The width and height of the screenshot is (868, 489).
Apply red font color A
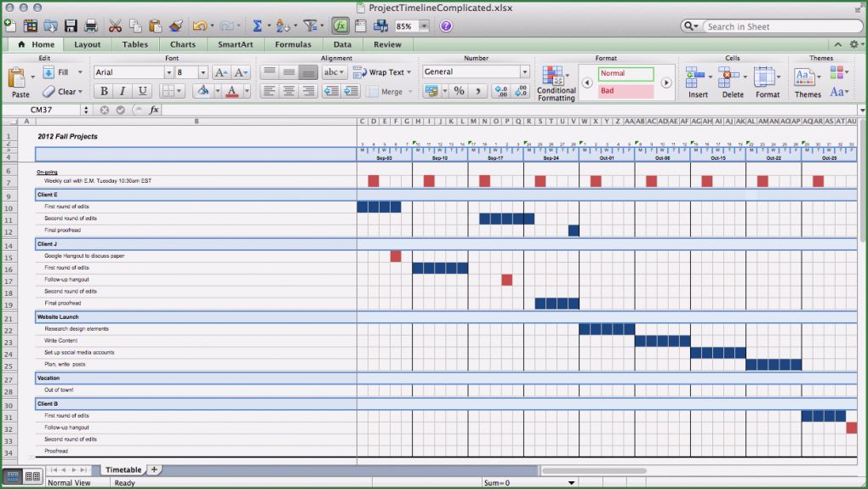pyautogui.click(x=232, y=91)
